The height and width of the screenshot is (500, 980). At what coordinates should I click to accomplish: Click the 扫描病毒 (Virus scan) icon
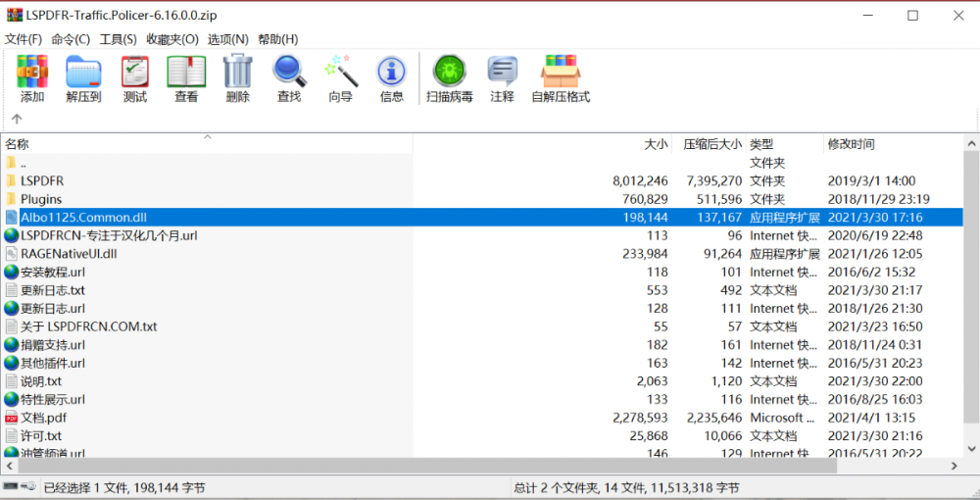click(x=450, y=72)
